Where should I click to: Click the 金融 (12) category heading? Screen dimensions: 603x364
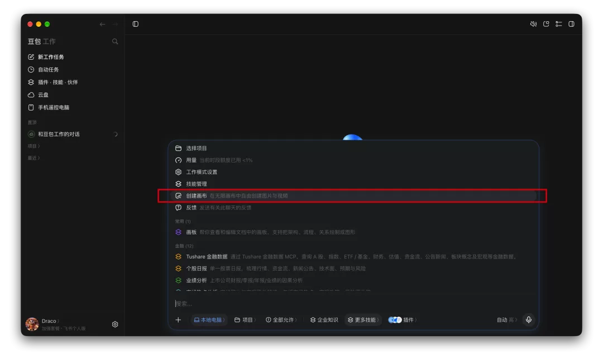coord(184,246)
